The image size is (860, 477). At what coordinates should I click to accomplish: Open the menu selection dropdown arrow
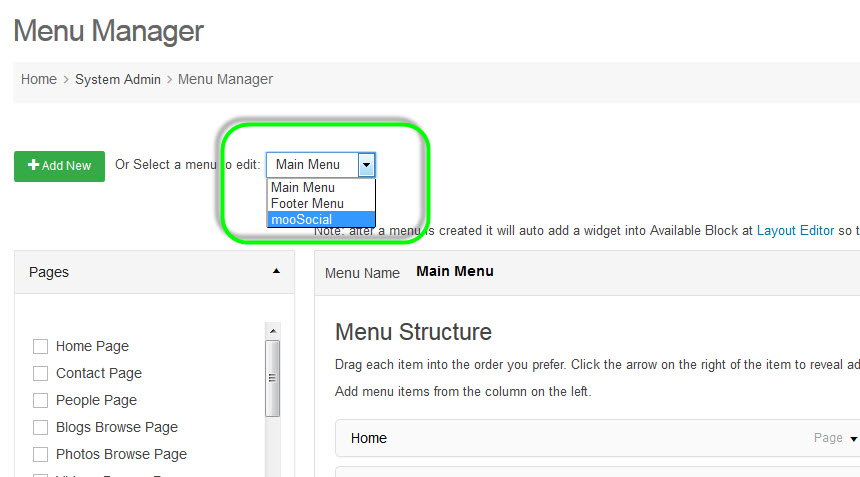(366, 165)
